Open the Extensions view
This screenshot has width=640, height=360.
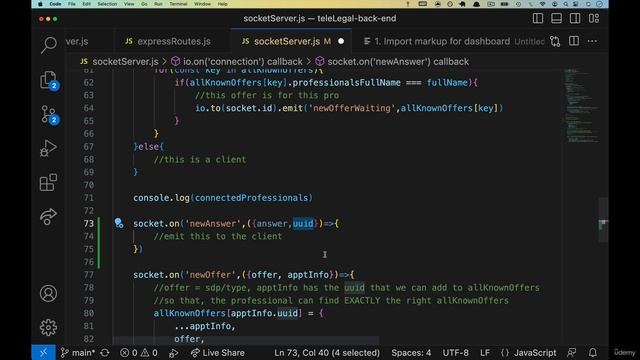click(x=49, y=182)
